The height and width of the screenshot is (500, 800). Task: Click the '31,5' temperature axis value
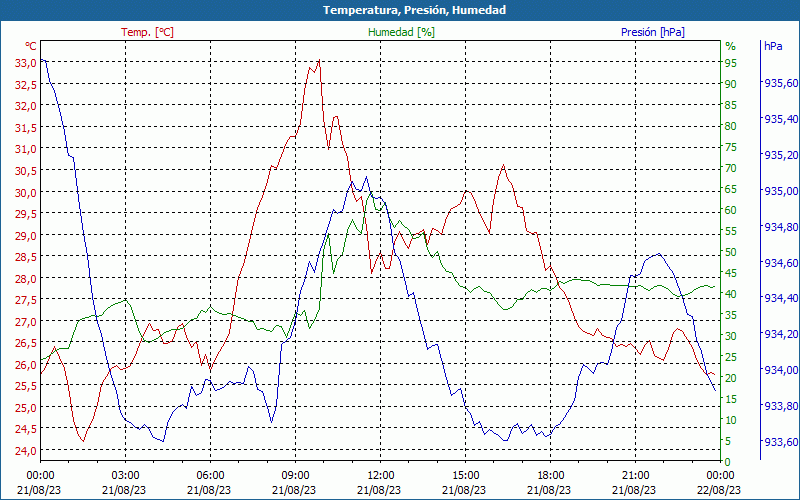[x=26, y=128]
